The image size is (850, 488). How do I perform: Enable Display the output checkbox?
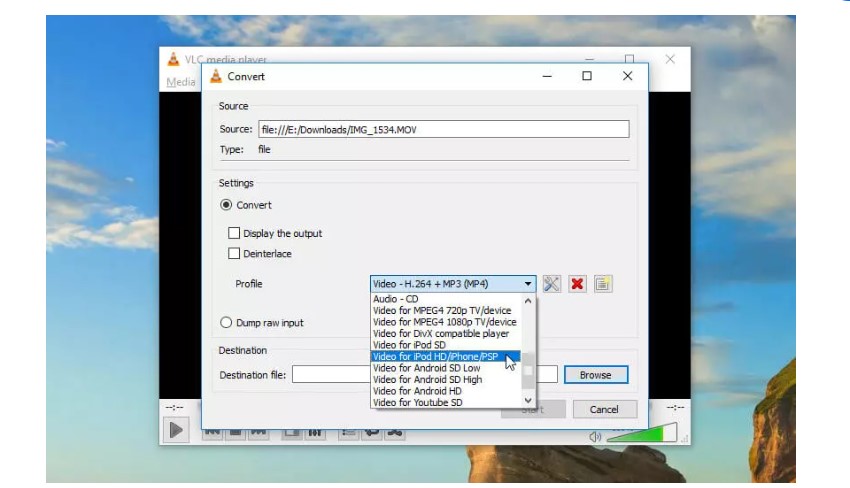[x=234, y=233]
